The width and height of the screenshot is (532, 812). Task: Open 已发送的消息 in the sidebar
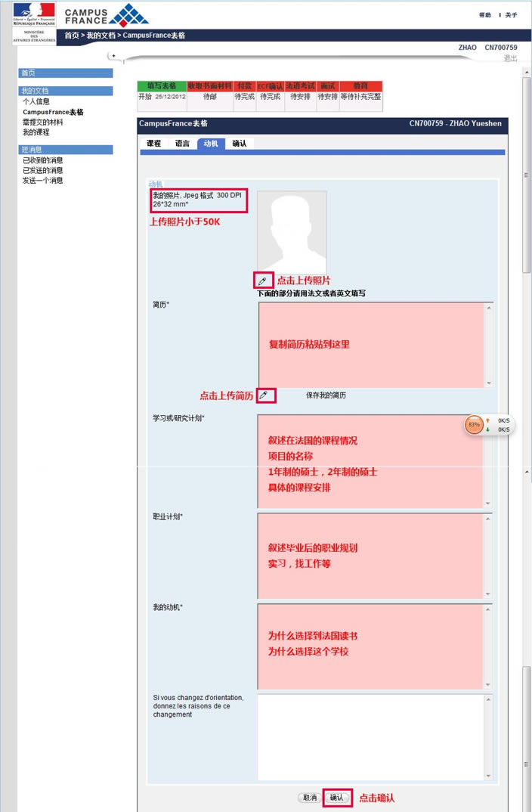(42, 170)
